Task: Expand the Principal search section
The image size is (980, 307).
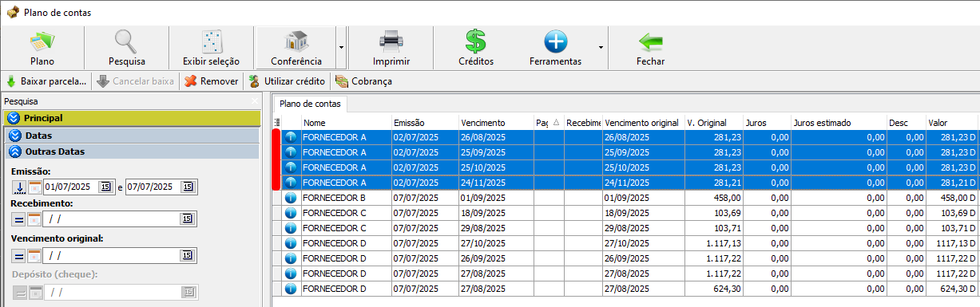Action: coord(132,118)
